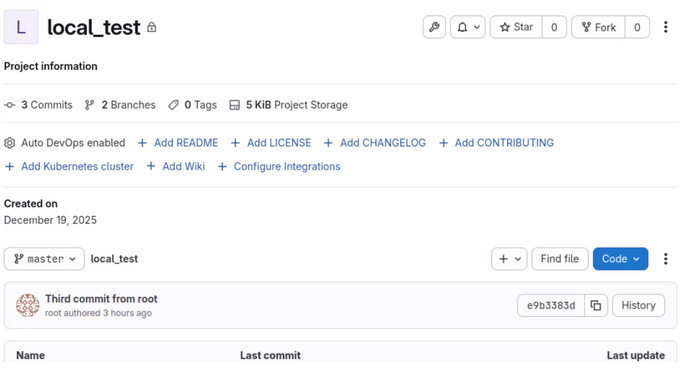Click the fork count badge
This screenshot has width=697, height=372.
pos(637,27)
